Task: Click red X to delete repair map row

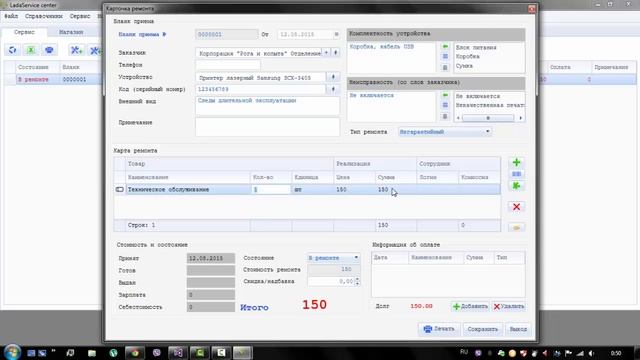Action: (516, 207)
